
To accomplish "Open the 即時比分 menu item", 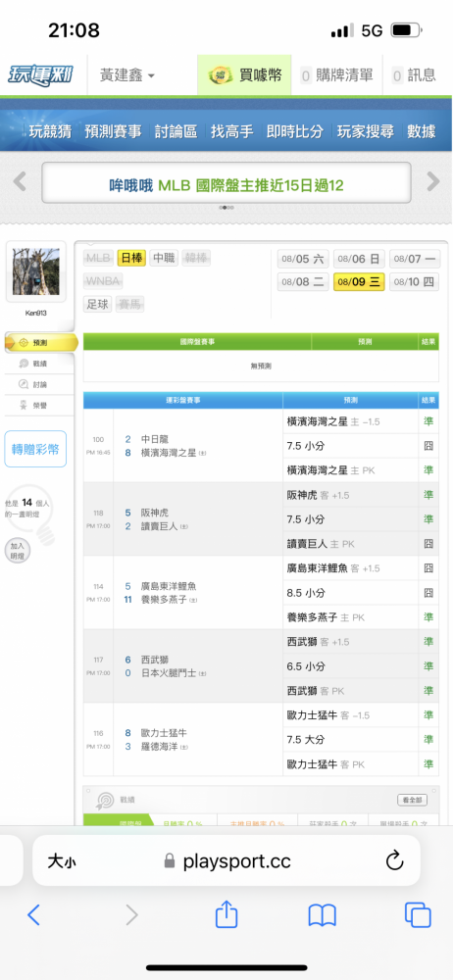I will coord(295,131).
